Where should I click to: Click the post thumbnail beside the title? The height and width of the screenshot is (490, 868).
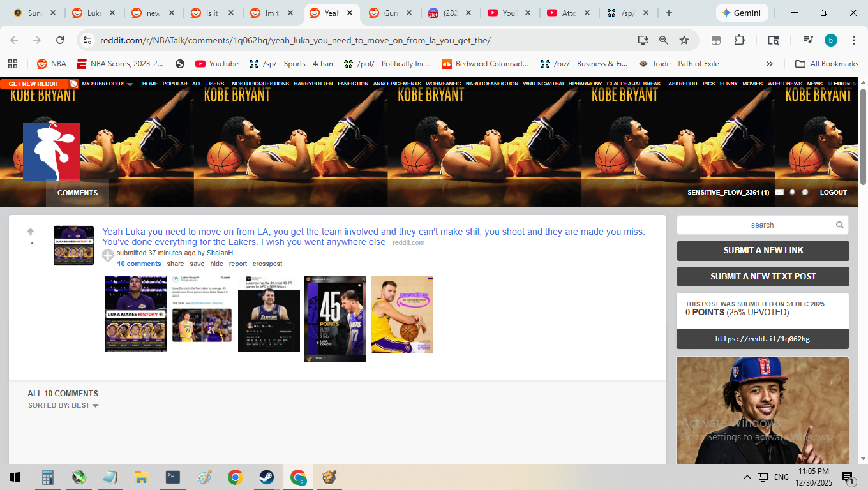pyautogui.click(x=73, y=246)
